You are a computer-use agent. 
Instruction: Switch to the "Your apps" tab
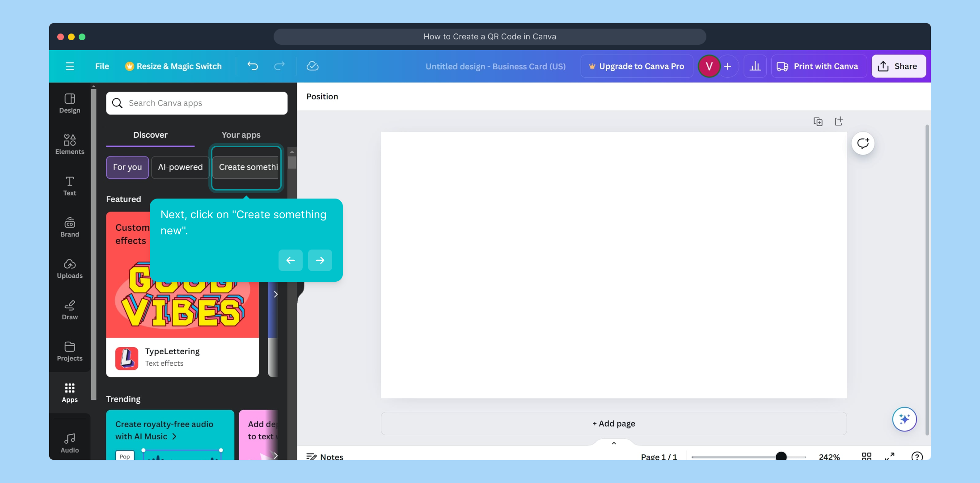coord(241,135)
